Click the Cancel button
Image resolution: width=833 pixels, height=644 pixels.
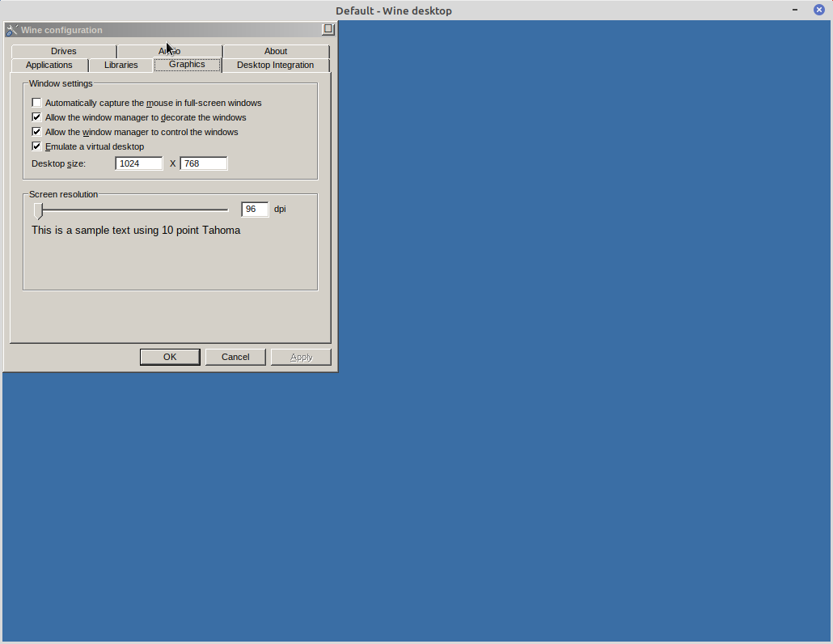coord(235,357)
